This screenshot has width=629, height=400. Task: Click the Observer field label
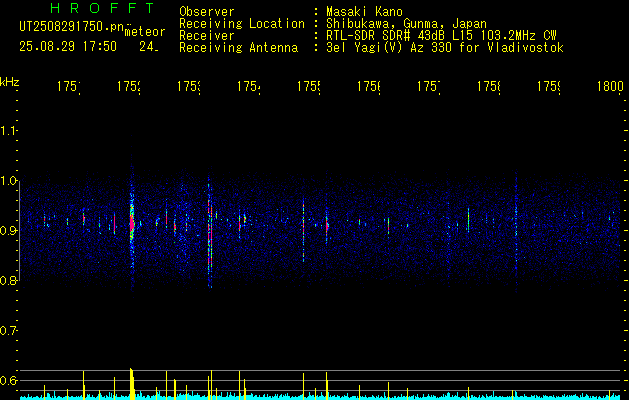[x=207, y=11]
